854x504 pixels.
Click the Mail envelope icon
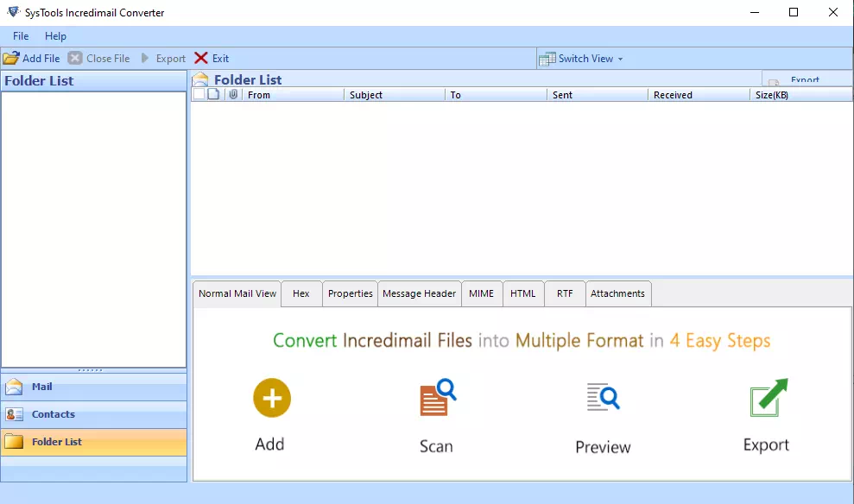click(14, 387)
